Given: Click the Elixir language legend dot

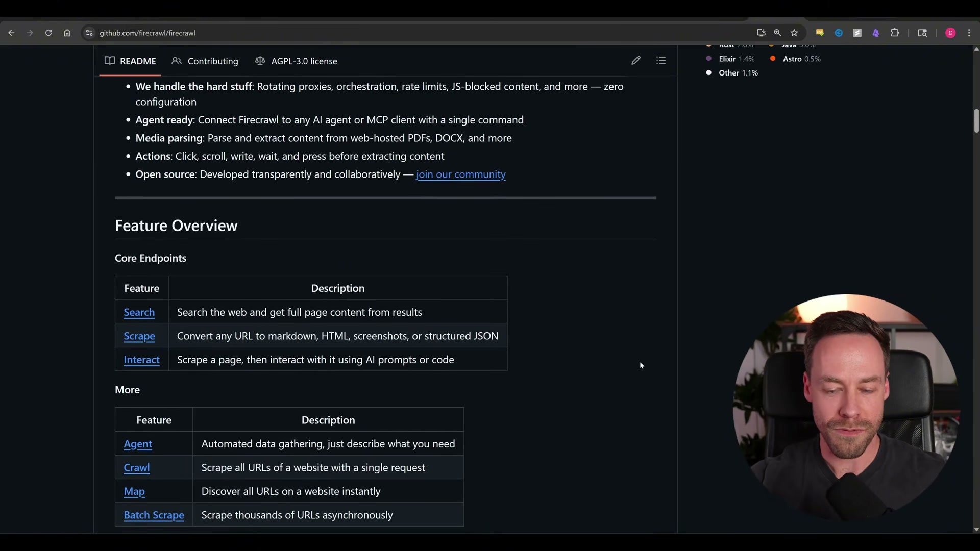Looking at the screenshot, I should [709, 58].
